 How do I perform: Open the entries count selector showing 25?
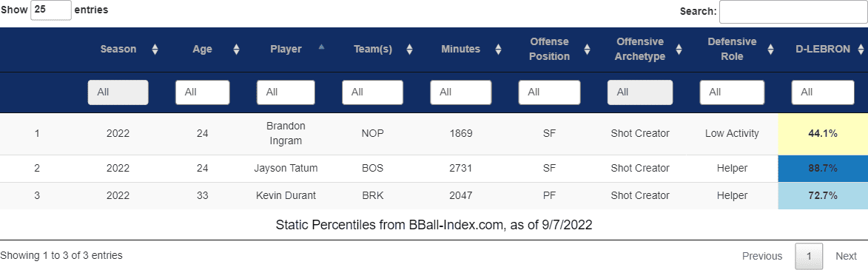pos(51,10)
